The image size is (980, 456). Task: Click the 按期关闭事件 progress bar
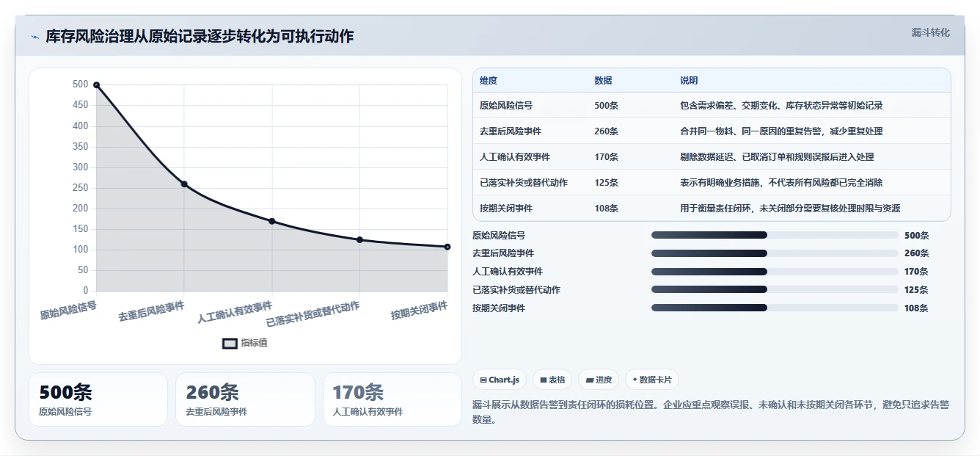pos(775,308)
